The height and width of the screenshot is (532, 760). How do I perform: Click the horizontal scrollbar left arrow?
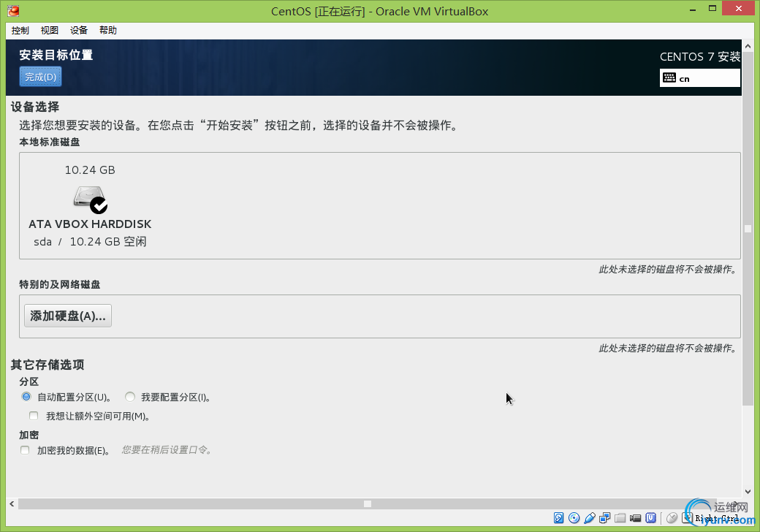(12, 504)
